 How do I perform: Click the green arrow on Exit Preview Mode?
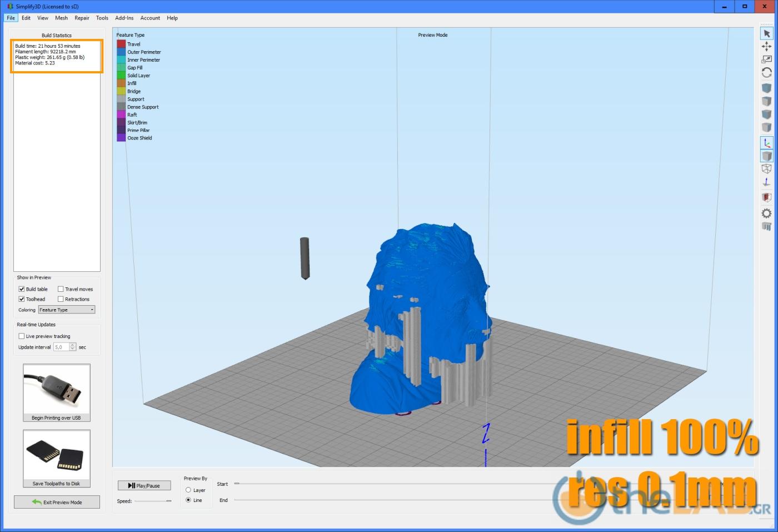[37, 502]
